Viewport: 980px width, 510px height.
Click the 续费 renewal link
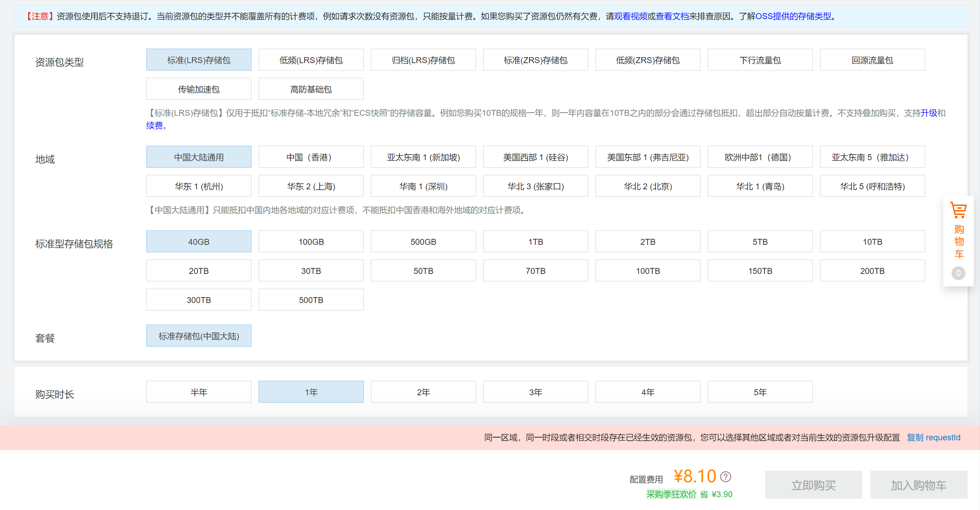pyautogui.click(x=154, y=125)
